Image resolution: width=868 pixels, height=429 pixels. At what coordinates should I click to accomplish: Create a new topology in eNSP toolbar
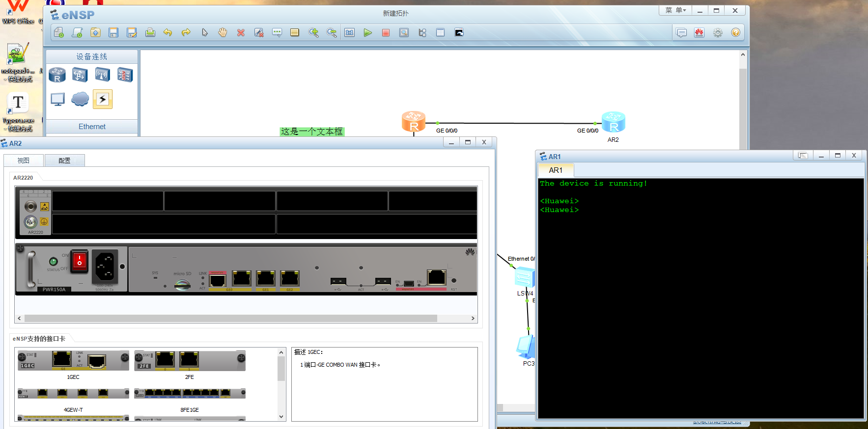59,32
